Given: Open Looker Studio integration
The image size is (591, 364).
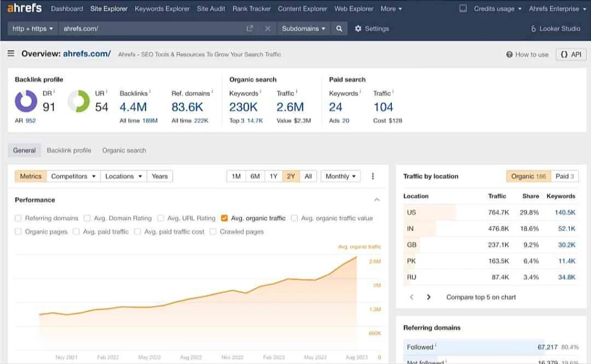Looking at the screenshot, I should pyautogui.click(x=556, y=29).
